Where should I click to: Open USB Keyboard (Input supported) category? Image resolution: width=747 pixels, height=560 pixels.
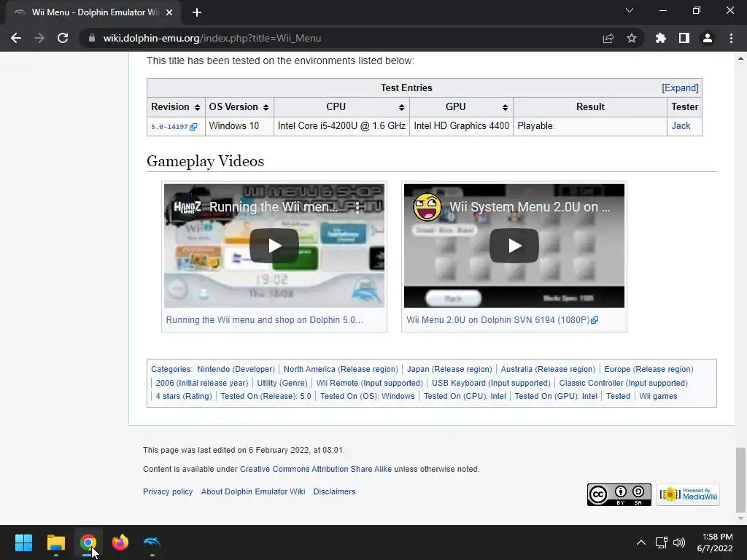[x=491, y=383]
